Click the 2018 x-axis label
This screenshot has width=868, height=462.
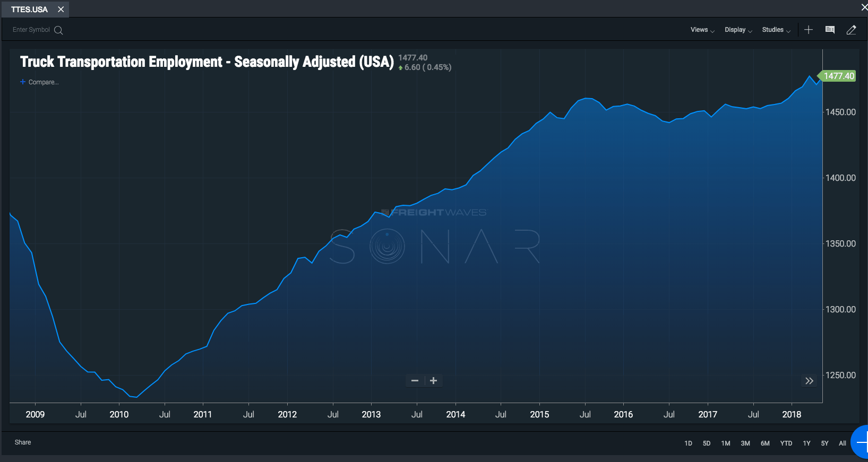(792, 414)
